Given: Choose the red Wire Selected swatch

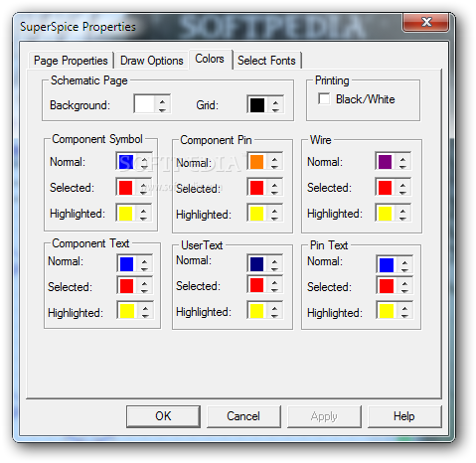Looking at the screenshot, I should (385, 188).
